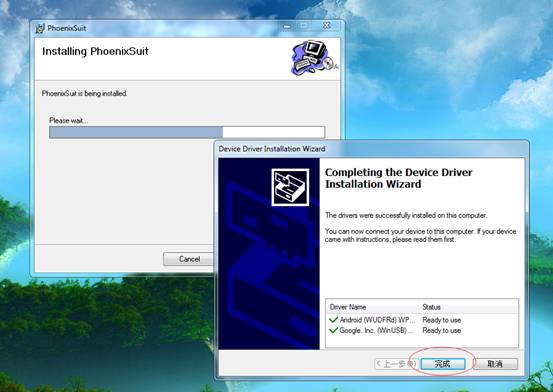
Task: Click the 'Please wait...' label
Action: [x=69, y=121]
